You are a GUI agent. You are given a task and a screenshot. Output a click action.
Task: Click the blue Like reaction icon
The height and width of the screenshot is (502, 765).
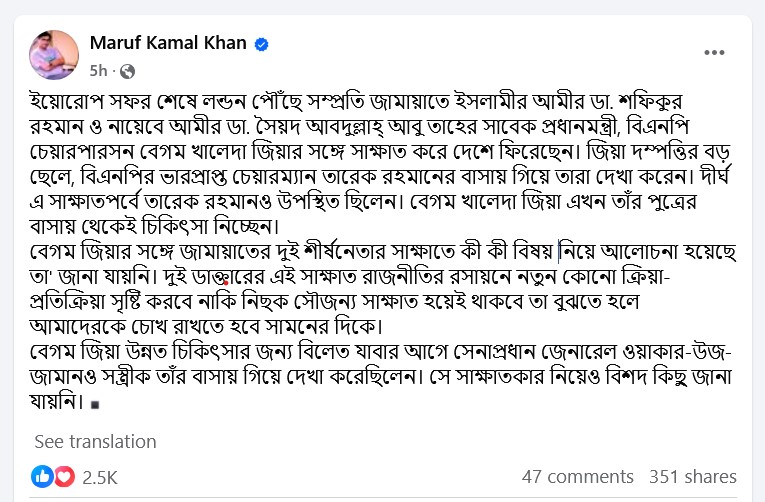pos(42,477)
